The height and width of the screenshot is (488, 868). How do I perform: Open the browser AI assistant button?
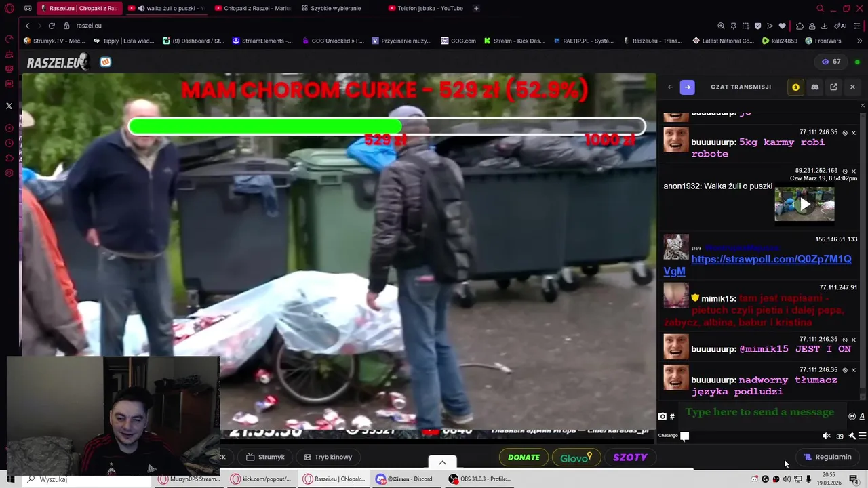click(841, 26)
